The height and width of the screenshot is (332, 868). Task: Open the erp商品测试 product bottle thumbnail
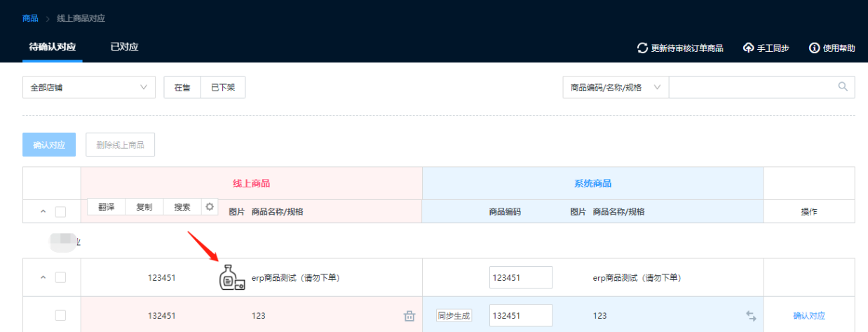[x=230, y=278]
